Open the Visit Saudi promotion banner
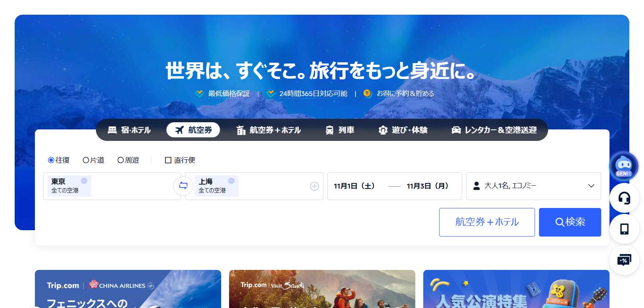644x308 pixels. pos(322,289)
